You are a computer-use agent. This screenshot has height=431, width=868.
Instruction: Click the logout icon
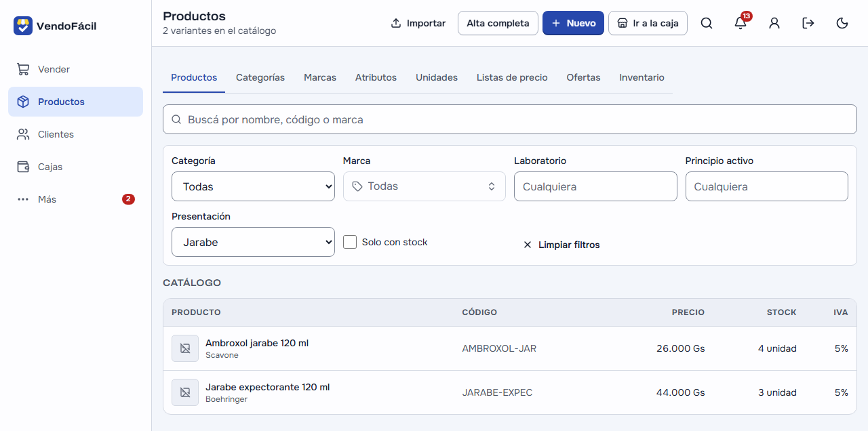(808, 23)
